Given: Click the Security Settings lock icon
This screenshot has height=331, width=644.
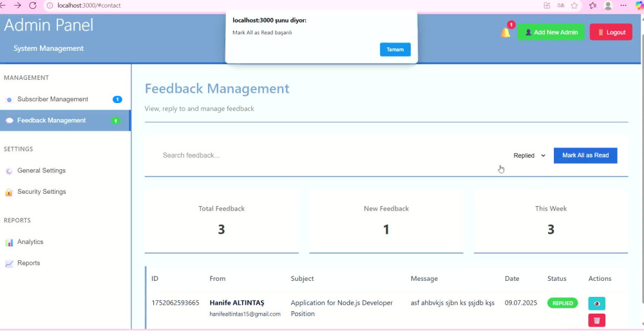Looking at the screenshot, I should pos(9,192).
